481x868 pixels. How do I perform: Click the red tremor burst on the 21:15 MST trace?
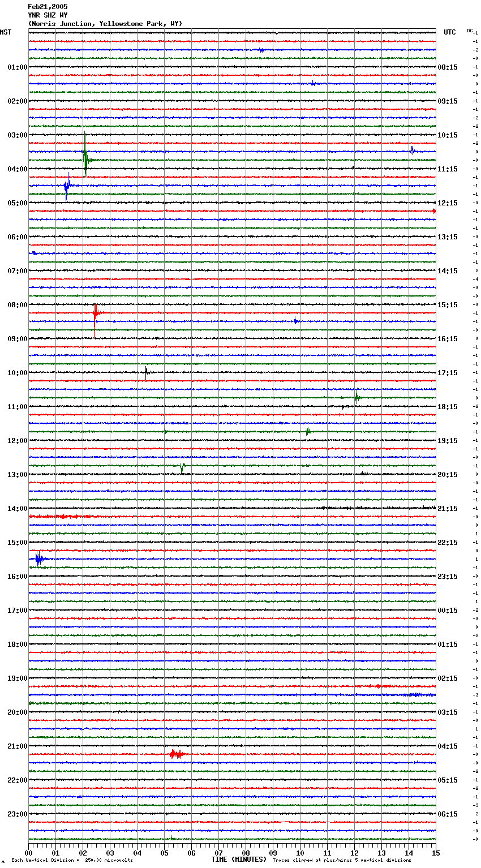pyautogui.click(x=177, y=754)
